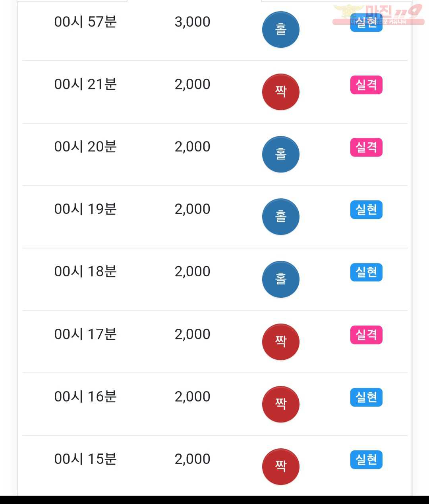Click the blue 홀 circle in 00시 20분 row
Screen dimensions: 429x504
point(280,154)
